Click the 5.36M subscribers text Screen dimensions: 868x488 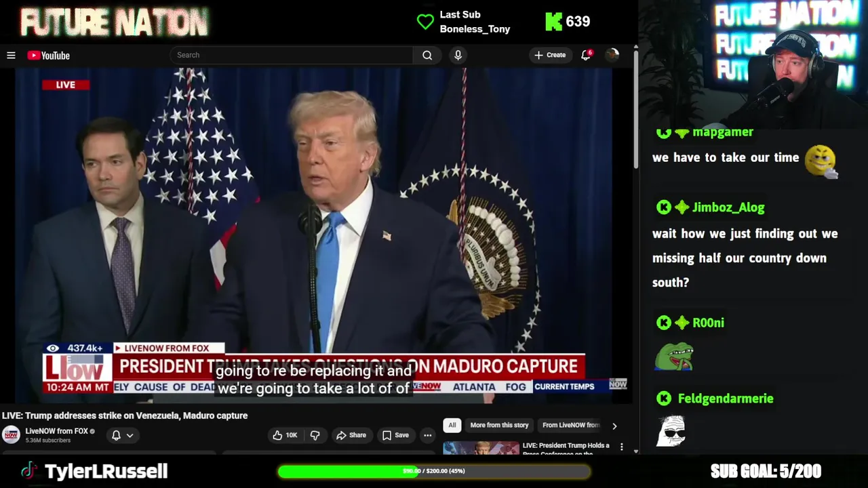point(48,441)
